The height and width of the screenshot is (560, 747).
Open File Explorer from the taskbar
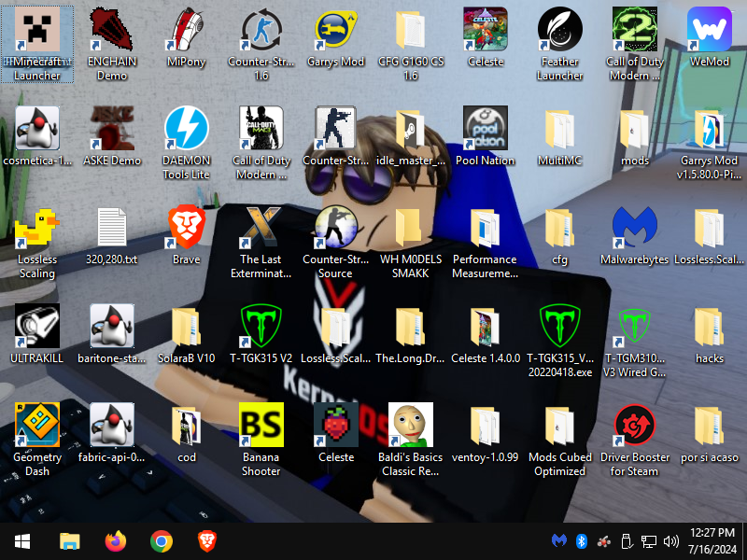[x=69, y=541]
